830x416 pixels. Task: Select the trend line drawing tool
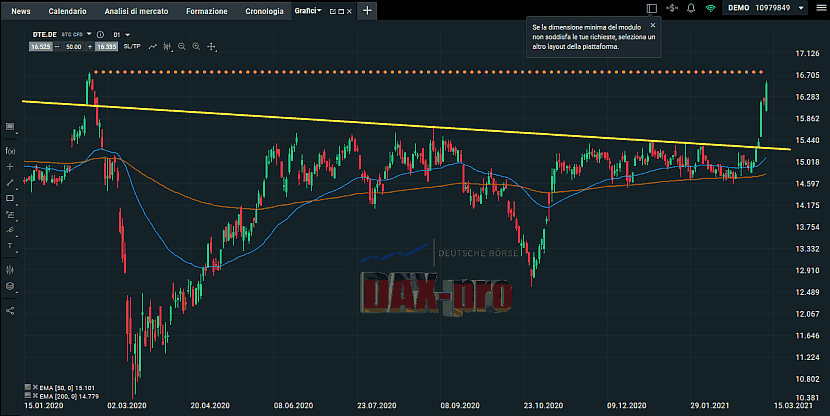[10, 183]
